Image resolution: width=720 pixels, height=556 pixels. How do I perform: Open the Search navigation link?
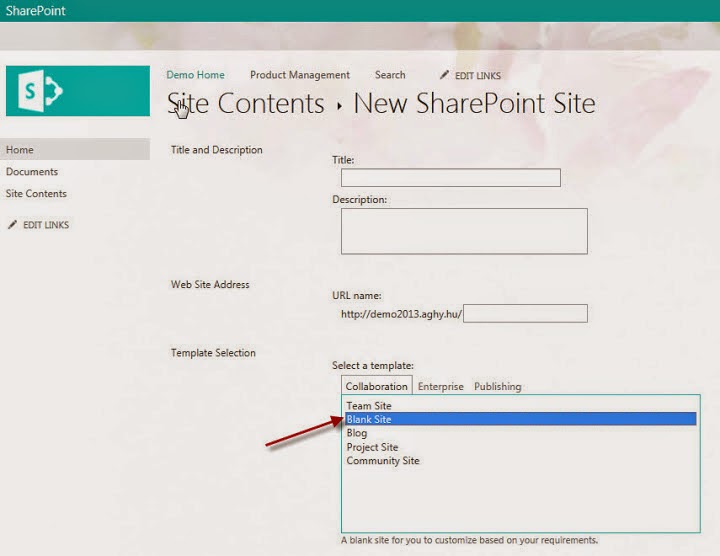click(x=390, y=75)
